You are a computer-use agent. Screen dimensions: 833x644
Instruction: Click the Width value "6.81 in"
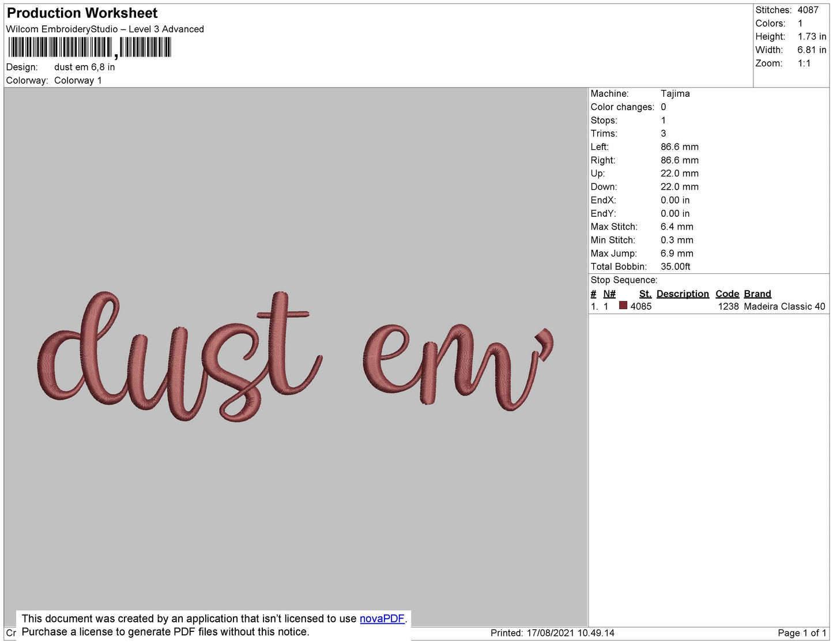812,50
